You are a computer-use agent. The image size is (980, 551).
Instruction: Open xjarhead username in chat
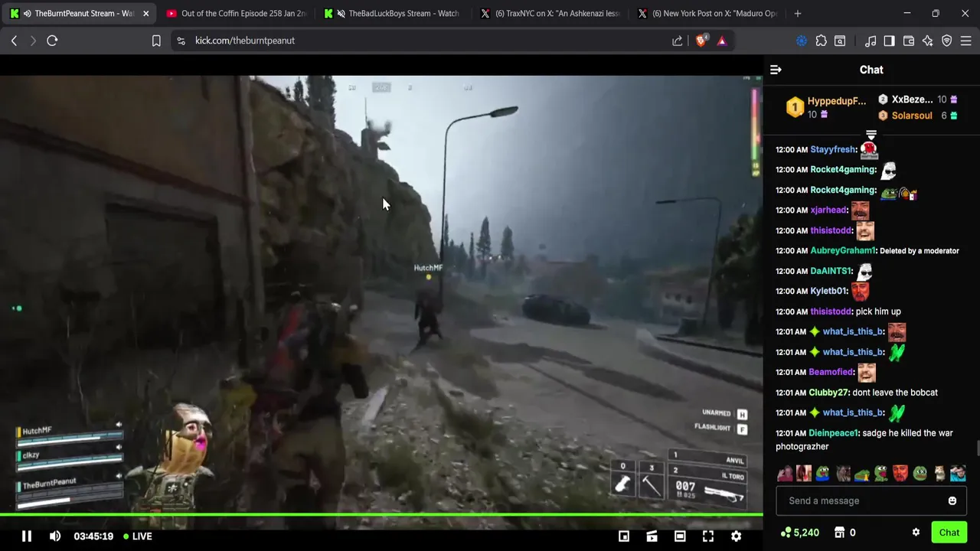click(828, 210)
